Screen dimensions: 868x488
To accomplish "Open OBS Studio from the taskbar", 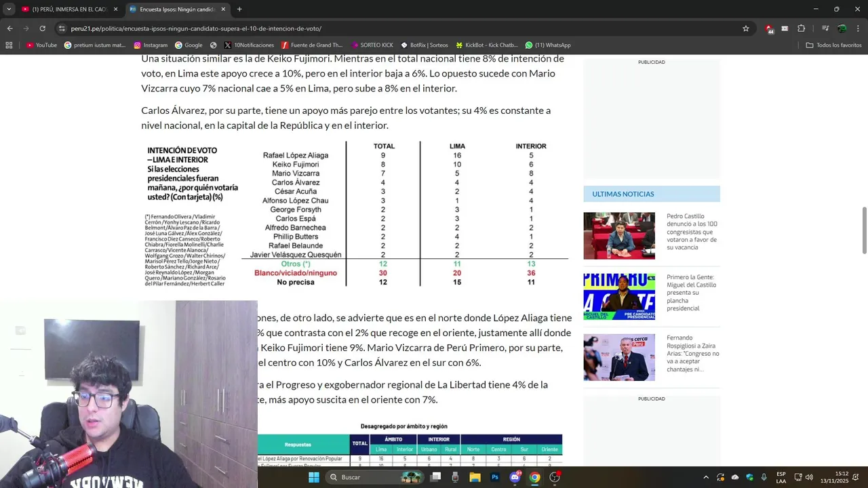I will tap(555, 477).
